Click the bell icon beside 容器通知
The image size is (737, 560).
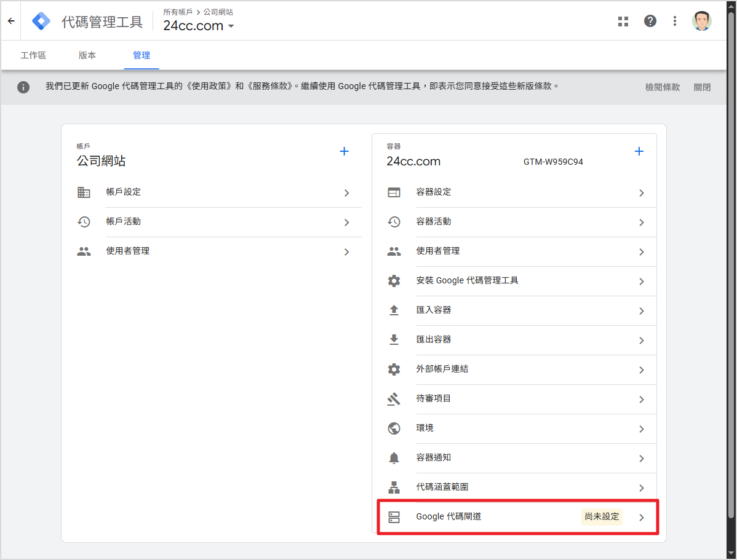[394, 458]
